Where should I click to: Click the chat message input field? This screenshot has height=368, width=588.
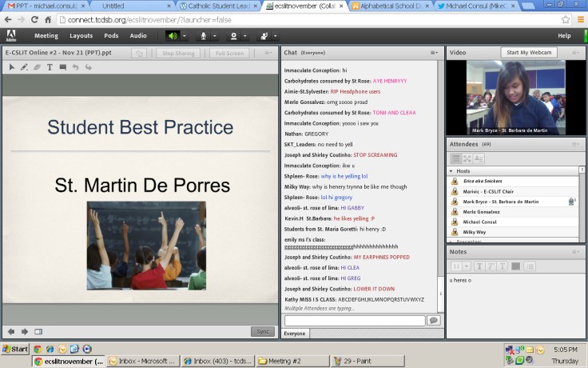pyautogui.click(x=354, y=320)
